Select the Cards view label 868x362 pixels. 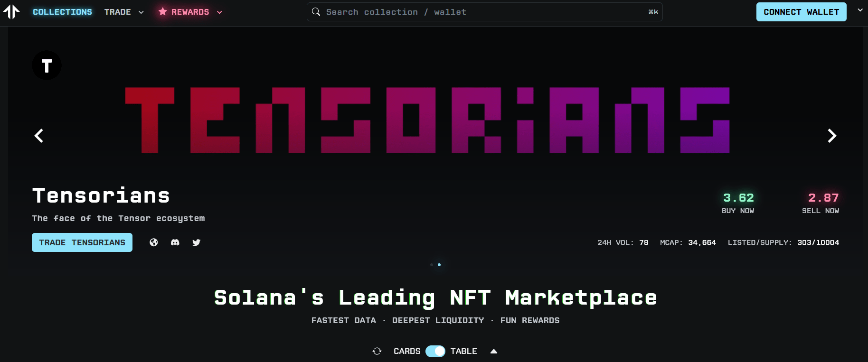tap(407, 351)
